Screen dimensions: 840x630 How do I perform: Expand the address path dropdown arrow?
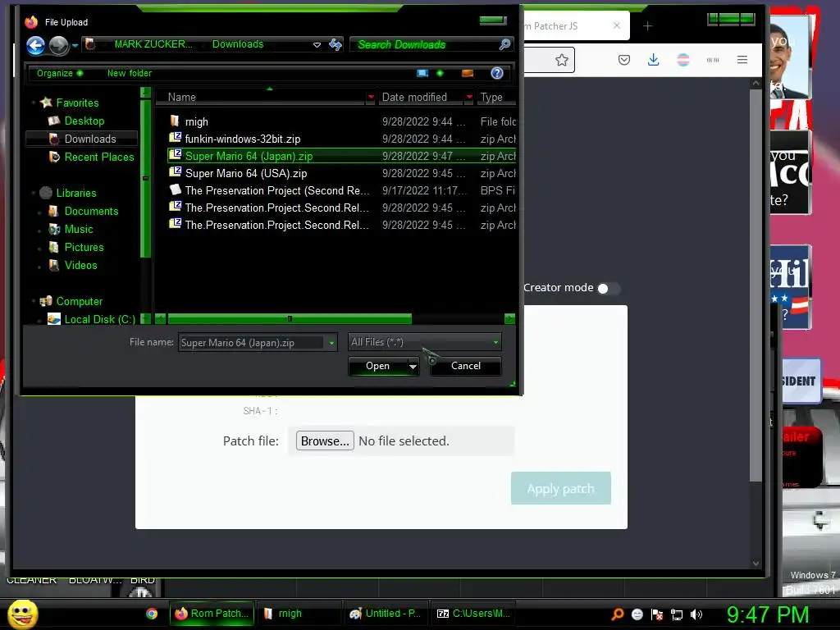[317, 44]
